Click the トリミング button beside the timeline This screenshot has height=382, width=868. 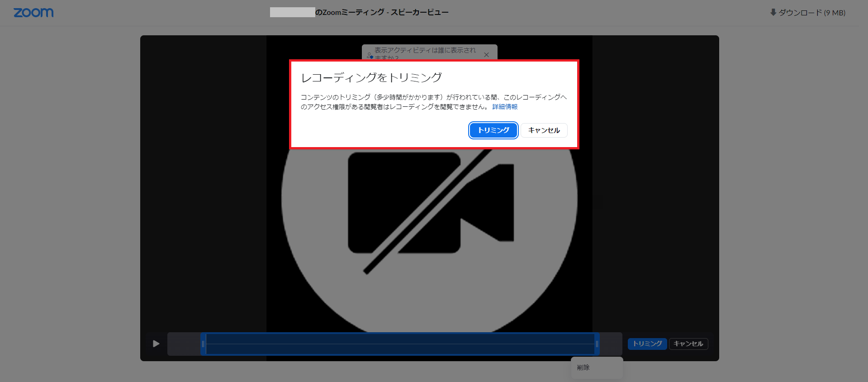tap(647, 344)
